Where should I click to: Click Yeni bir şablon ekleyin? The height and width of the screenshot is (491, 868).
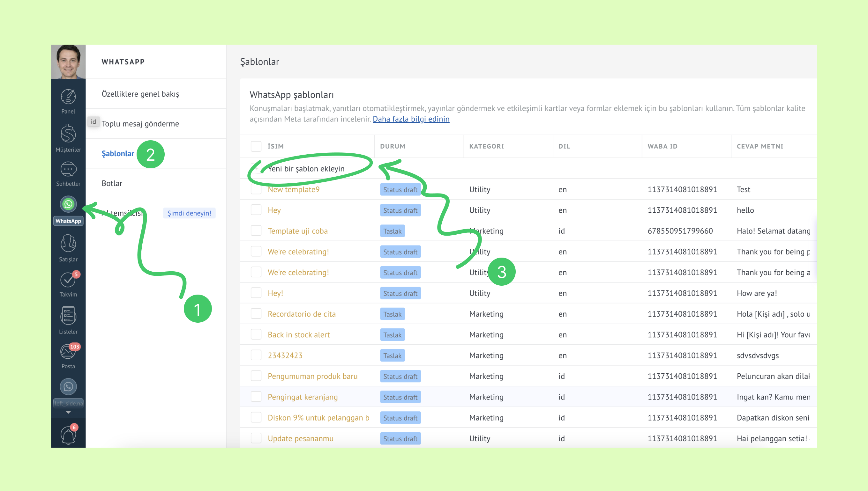306,169
